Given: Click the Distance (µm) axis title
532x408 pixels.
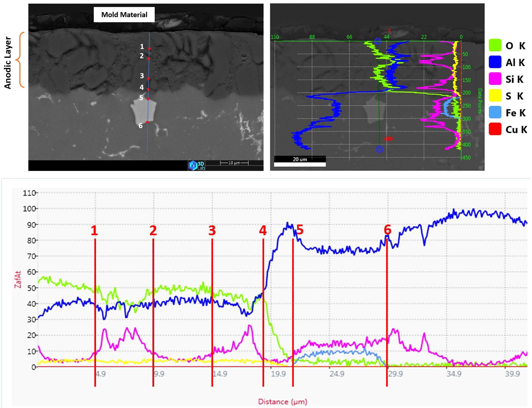Looking at the screenshot, I should point(283,402).
